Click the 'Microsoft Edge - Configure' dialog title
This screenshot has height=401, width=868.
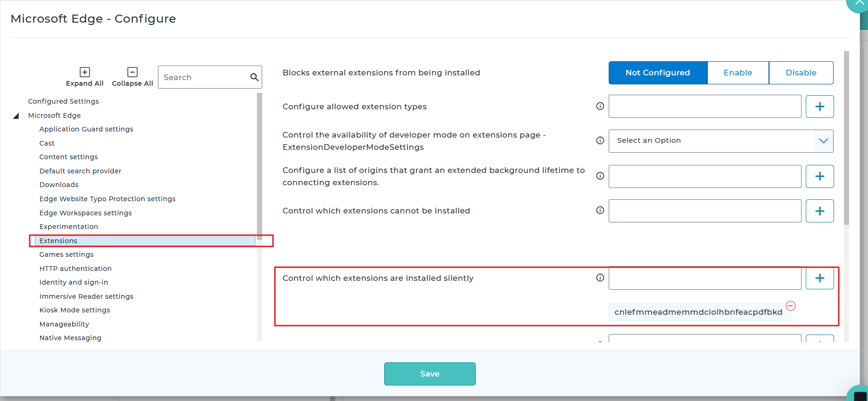click(93, 18)
